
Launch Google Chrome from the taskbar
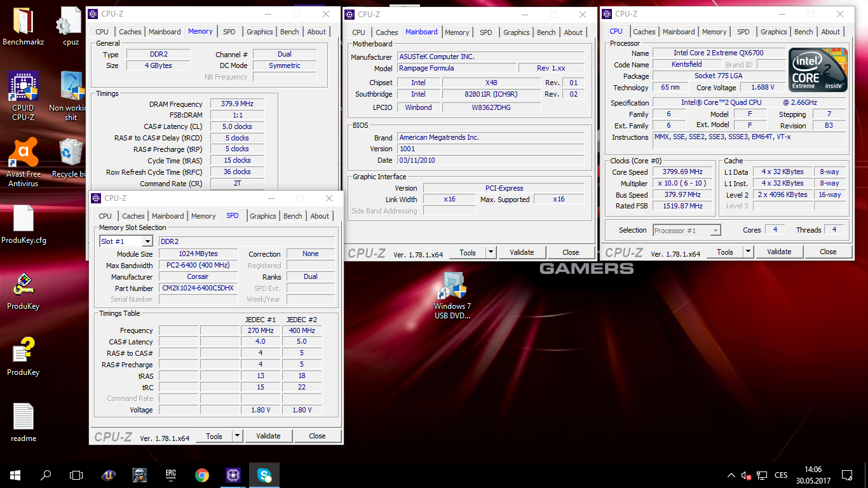pyautogui.click(x=202, y=475)
